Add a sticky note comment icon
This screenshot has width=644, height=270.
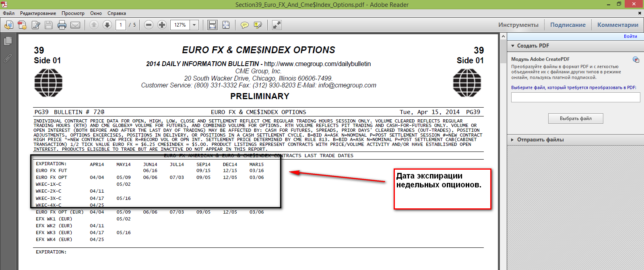pyautogui.click(x=244, y=25)
